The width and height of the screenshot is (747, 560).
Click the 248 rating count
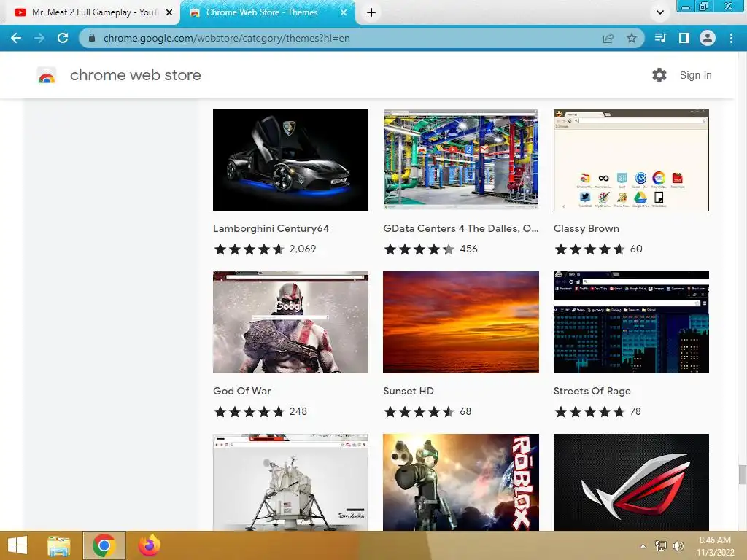point(298,411)
